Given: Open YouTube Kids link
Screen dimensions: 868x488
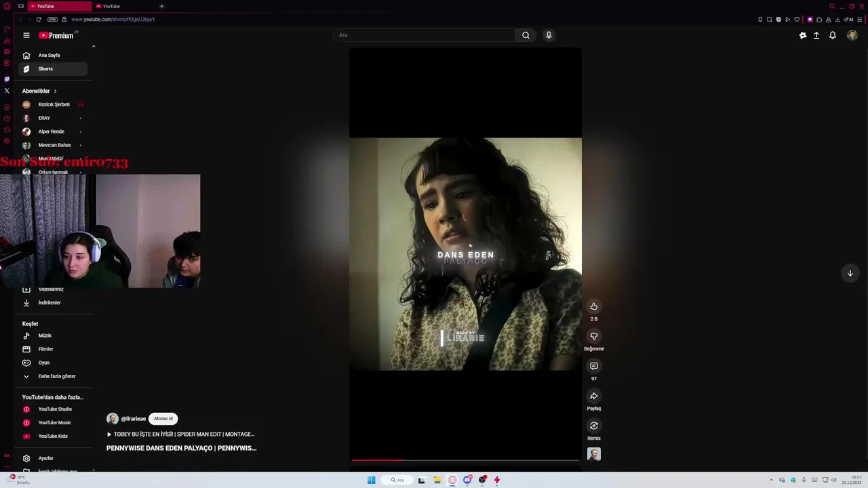Looking at the screenshot, I should [x=52, y=436].
